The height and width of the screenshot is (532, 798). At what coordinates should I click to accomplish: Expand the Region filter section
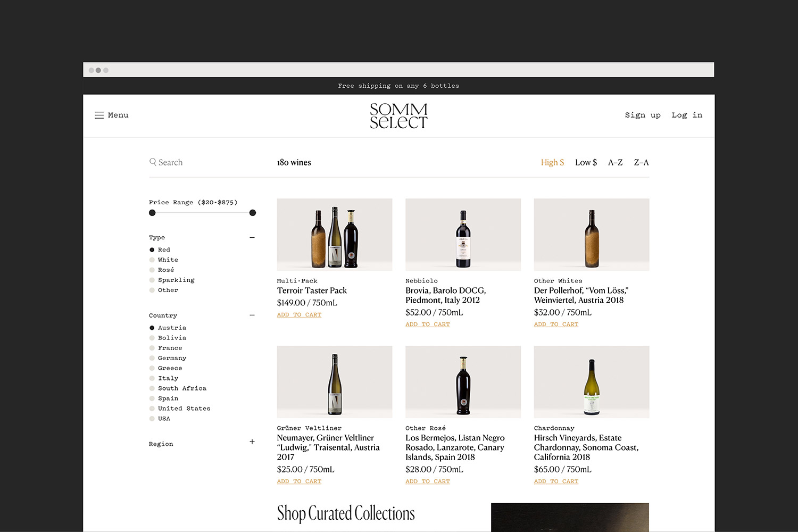(x=252, y=442)
